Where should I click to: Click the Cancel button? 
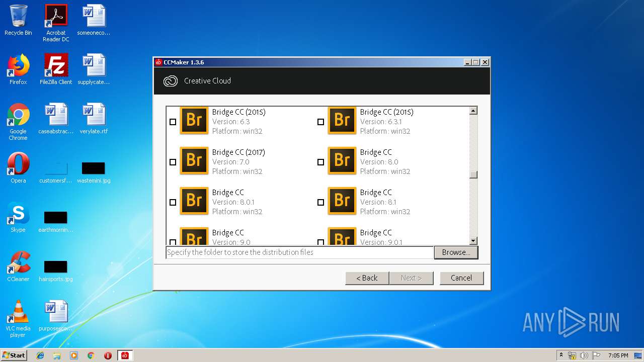pyautogui.click(x=461, y=278)
